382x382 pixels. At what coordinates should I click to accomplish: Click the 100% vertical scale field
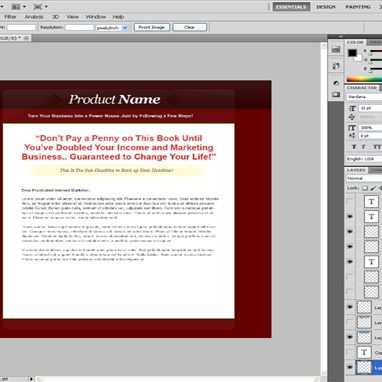370,128
